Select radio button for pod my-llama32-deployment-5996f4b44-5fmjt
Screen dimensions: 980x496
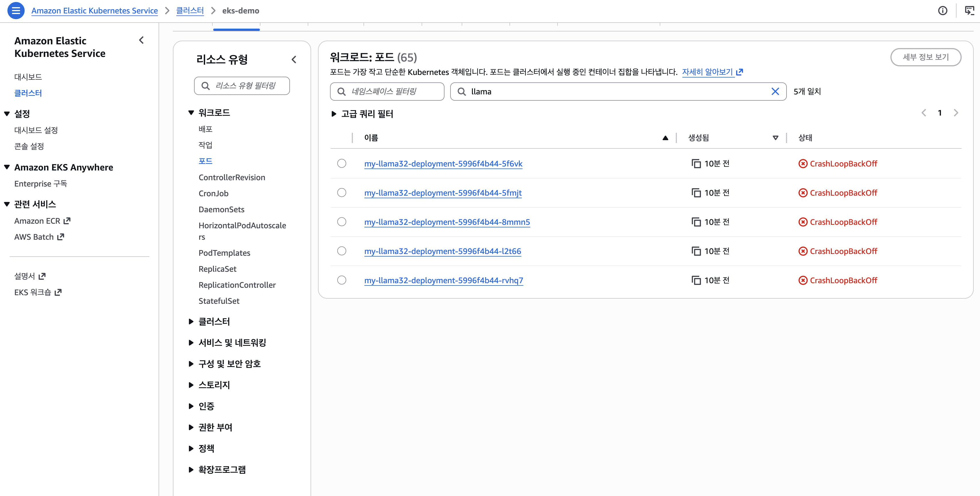point(342,193)
